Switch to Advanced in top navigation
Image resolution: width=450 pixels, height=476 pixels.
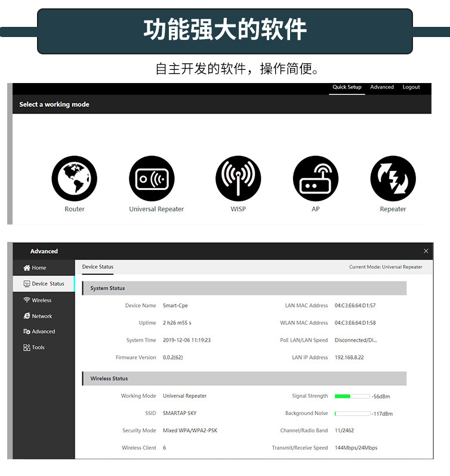click(382, 87)
